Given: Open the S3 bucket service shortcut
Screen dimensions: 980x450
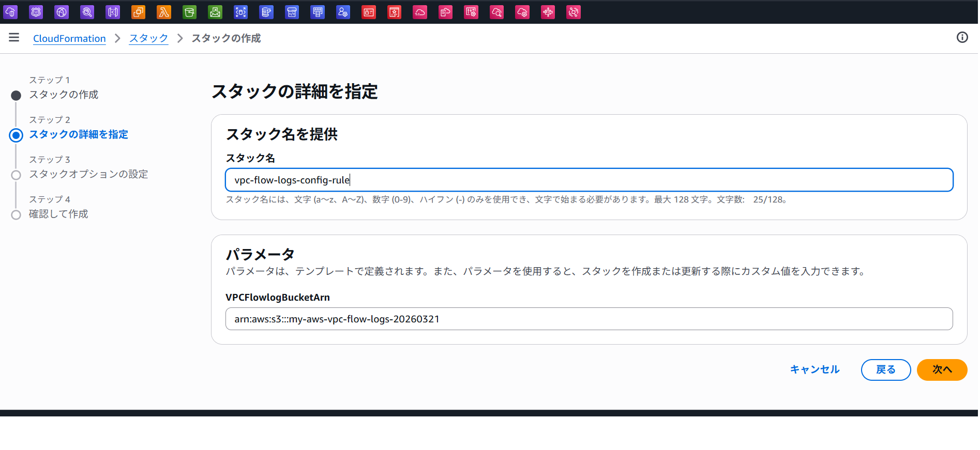Looking at the screenshot, I should 190,12.
